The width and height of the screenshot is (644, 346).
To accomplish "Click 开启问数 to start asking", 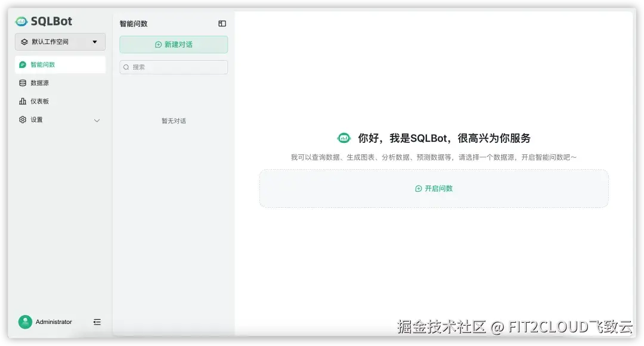I will (434, 189).
